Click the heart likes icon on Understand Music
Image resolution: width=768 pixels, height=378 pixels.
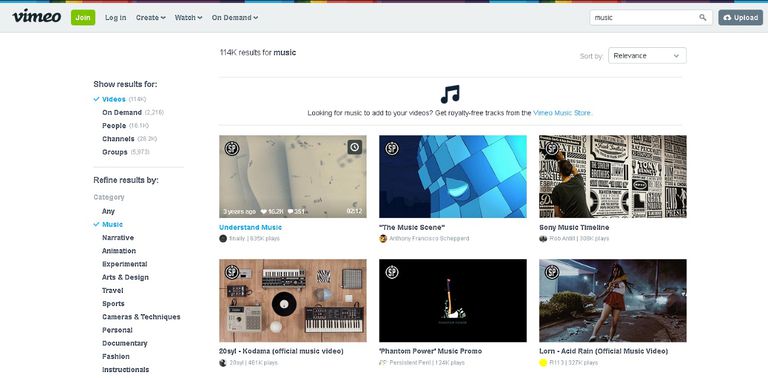(x=264, y=212)
